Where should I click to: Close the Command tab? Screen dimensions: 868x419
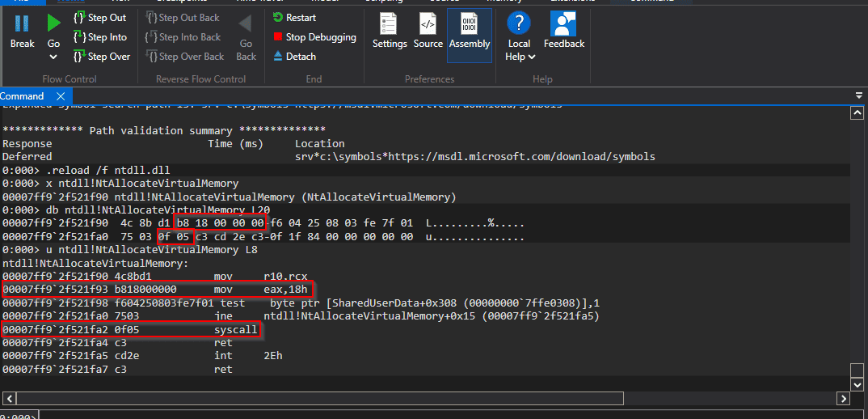click(x=61, y=96)
